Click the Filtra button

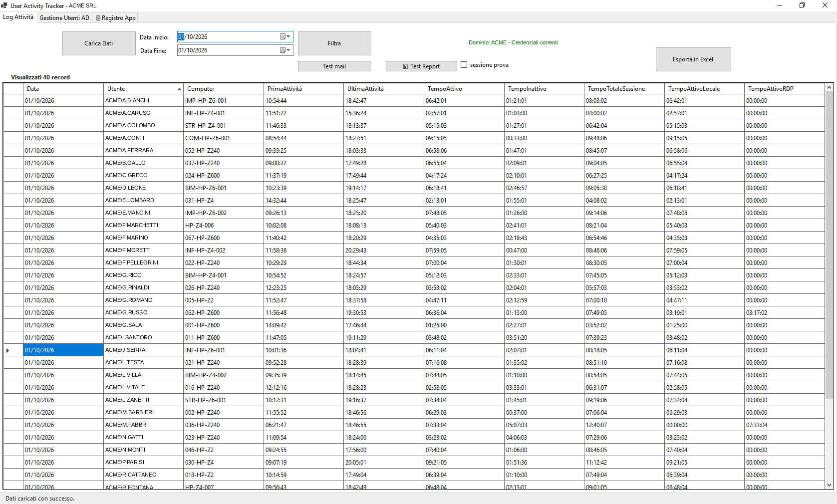334,43
